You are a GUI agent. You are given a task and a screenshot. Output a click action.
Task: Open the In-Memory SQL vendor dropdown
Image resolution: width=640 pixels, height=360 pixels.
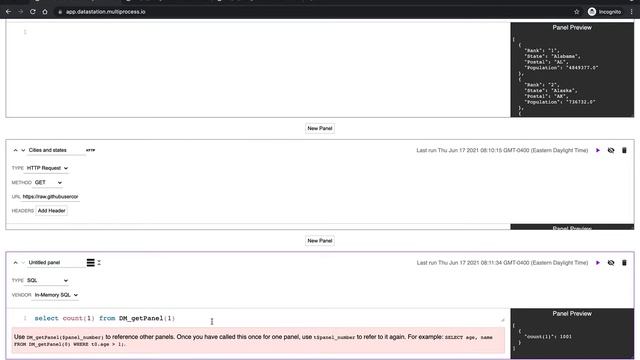click(x=56, y=295)
